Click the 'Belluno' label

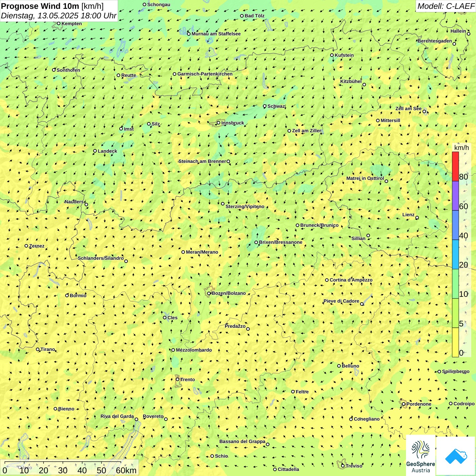(x=351, y=366)
